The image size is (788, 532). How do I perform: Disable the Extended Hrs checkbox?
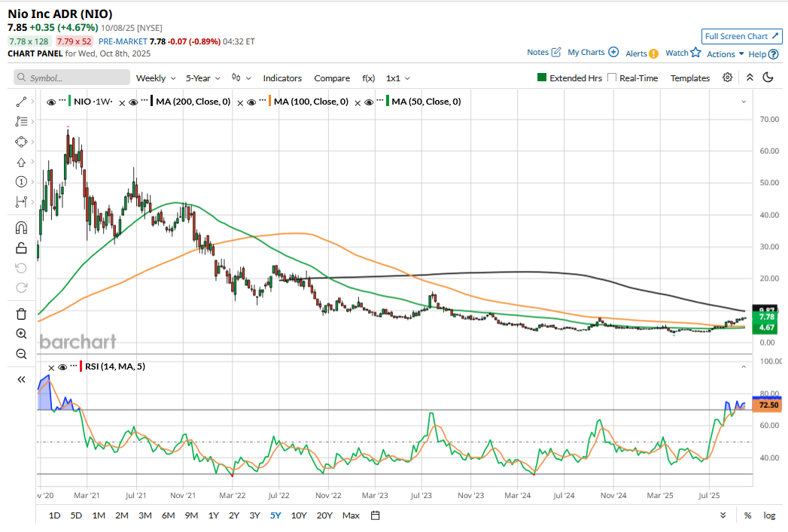pyautogui.click(x=542, y=78)
